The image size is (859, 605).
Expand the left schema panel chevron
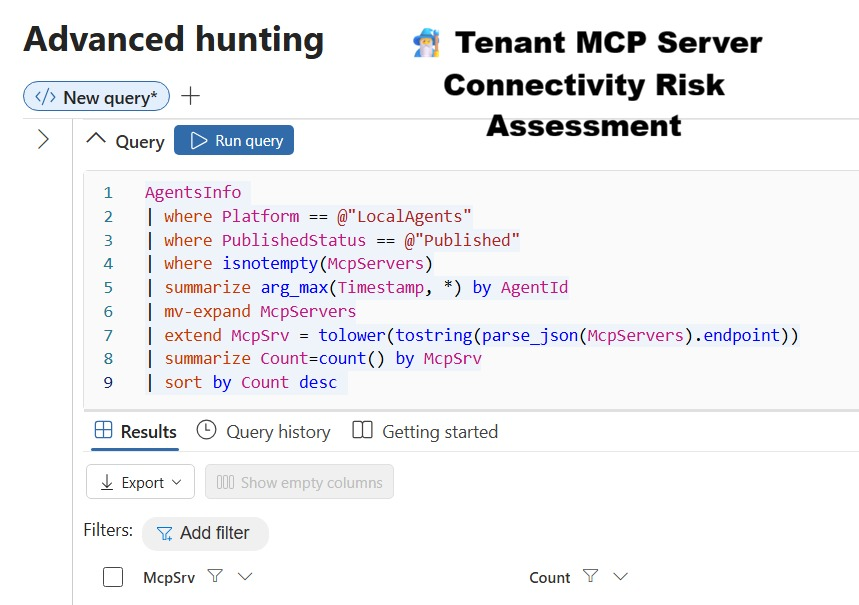(x=43, y=139)
